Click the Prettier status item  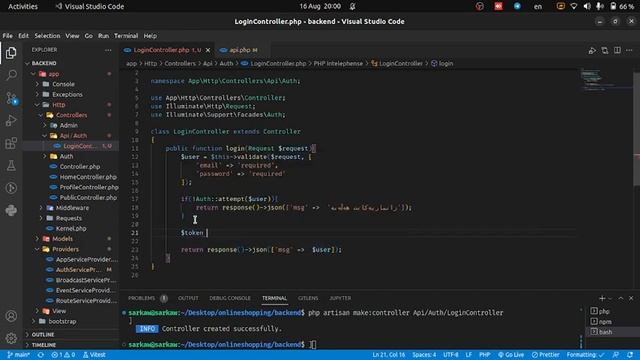pos(546,355)
